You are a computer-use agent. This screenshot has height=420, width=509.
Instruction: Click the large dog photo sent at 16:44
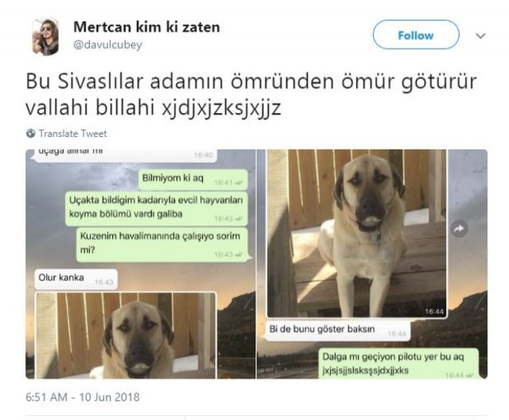[x=357, y=233]
